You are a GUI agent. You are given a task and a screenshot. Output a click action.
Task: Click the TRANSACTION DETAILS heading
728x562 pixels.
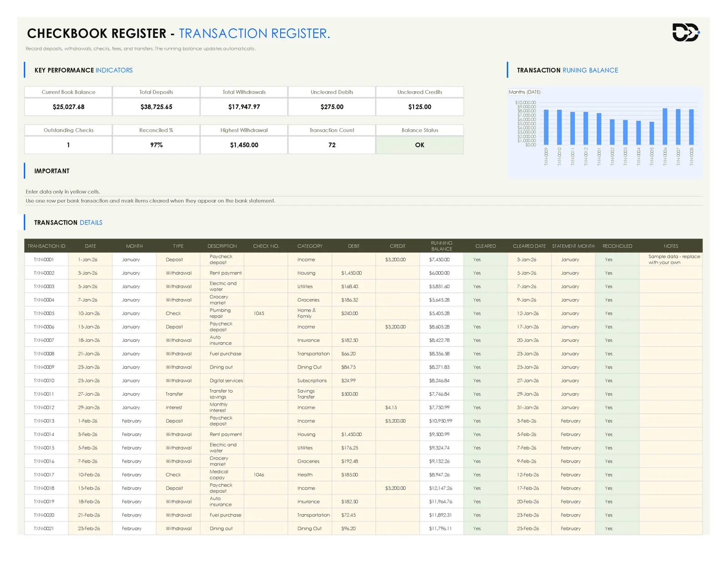point(68,222)
